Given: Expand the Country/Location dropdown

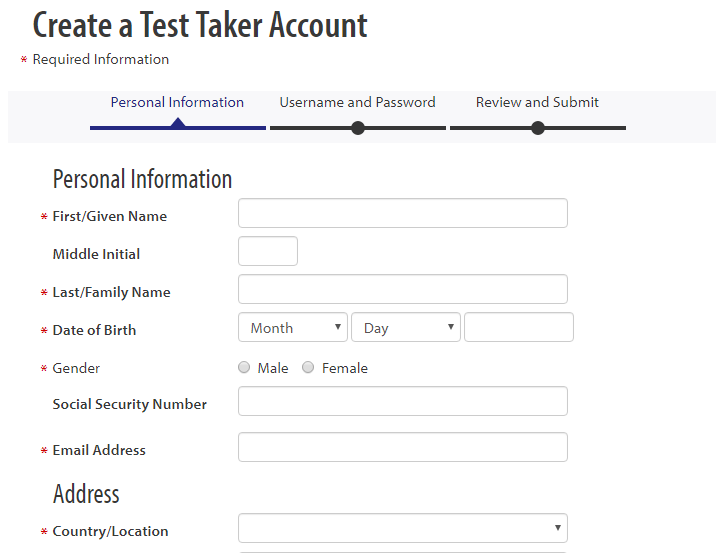Looking at the screenshot, I should pyautogui.click(x=403, y=528).
